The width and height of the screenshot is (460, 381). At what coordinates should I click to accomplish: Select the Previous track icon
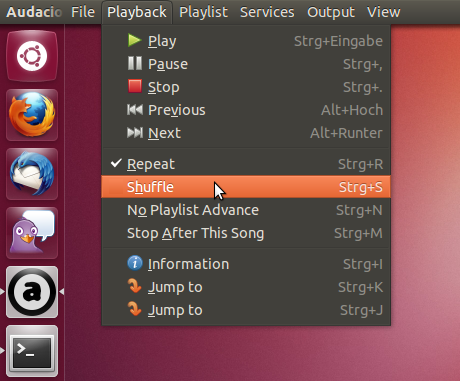[135, 109]
